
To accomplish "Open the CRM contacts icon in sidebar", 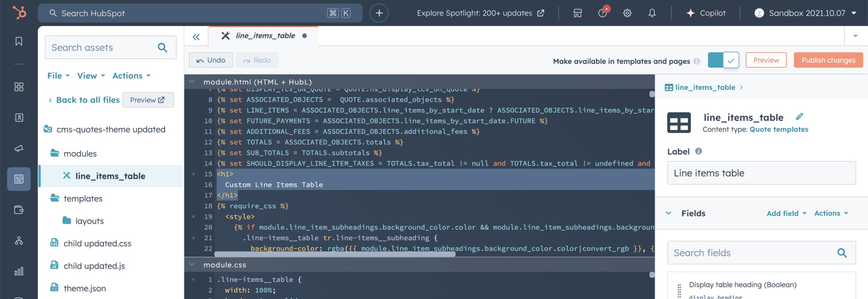I will pyautogui.click(x=19, y=118).
